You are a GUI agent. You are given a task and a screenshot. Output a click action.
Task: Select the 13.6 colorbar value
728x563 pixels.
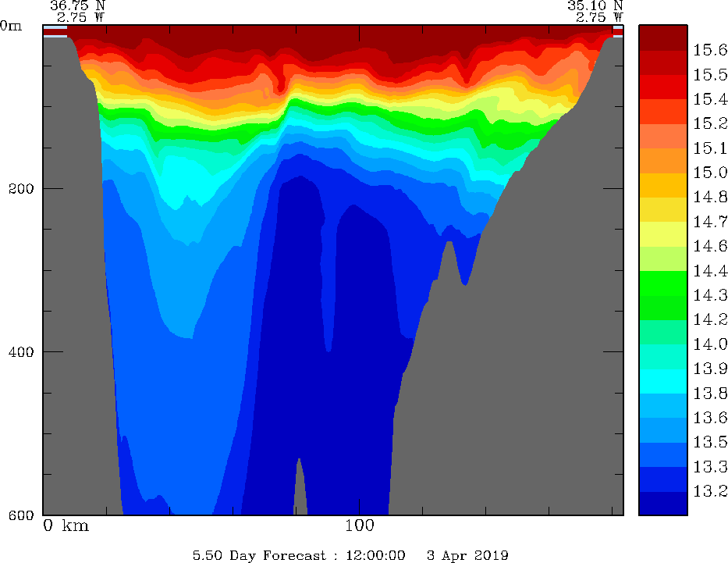pos(710,418)
